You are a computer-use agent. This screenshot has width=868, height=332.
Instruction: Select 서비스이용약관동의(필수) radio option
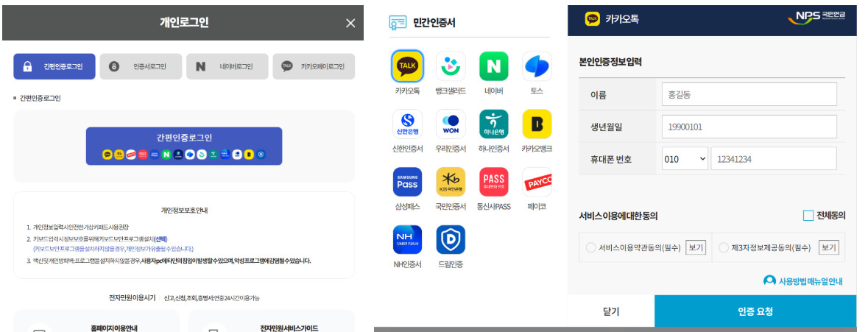pos(590,248)
